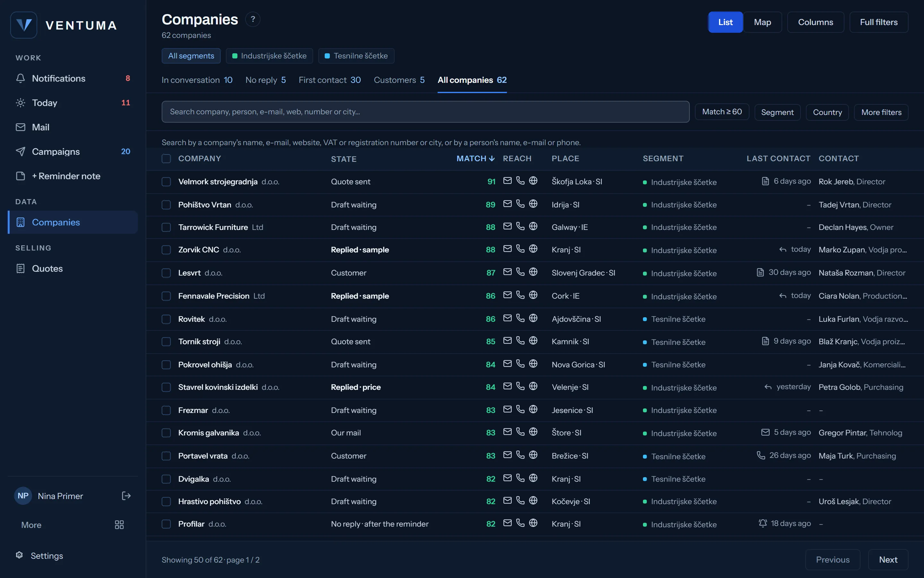Toggle the select-all checkbox in table header

(x=166, y=159)
